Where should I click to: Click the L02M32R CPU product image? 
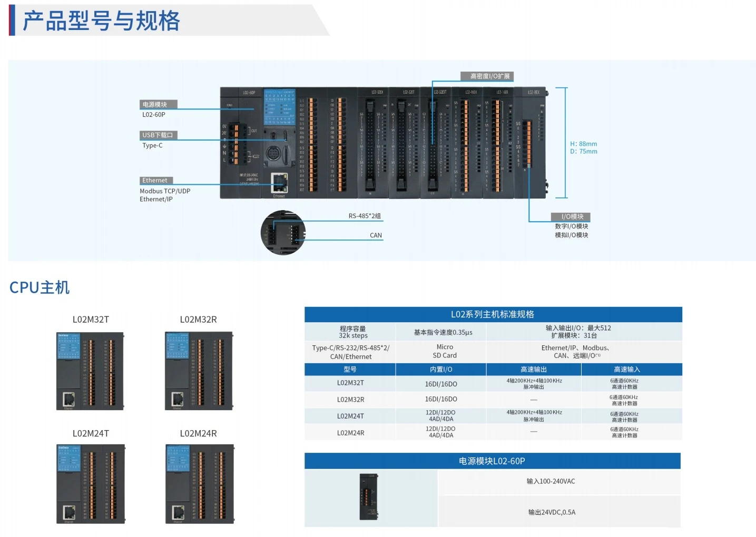point(199,371)
